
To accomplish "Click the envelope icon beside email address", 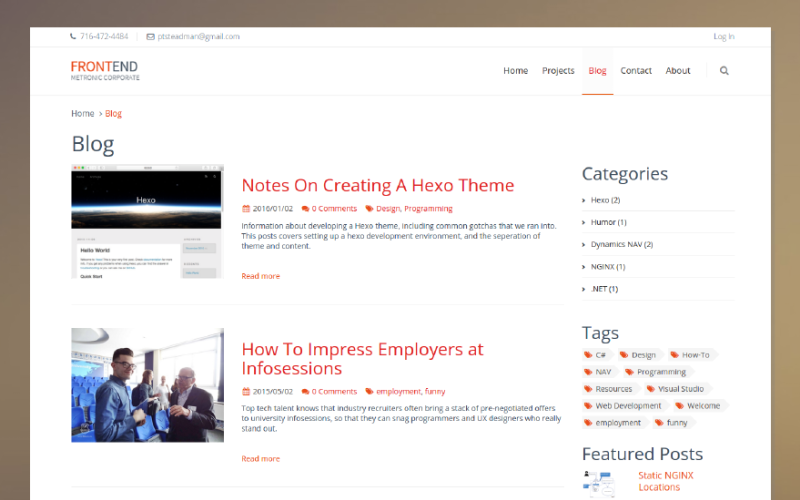I will (151, 37).
